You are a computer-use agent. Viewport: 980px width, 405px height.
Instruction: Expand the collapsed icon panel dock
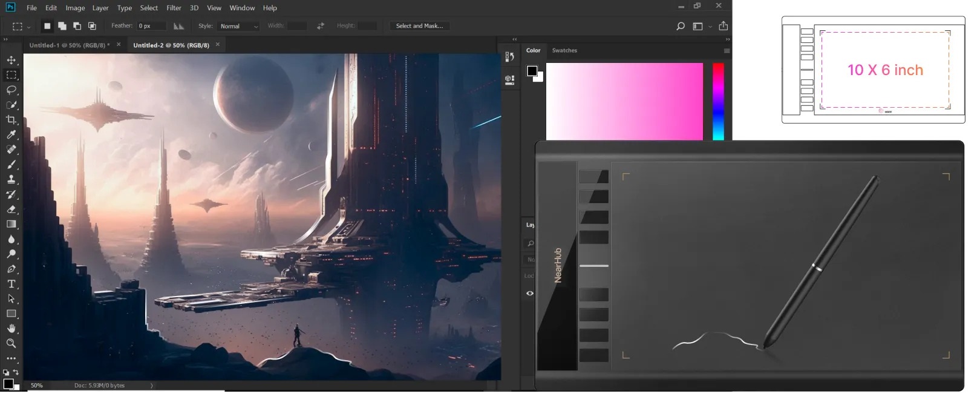514,39
